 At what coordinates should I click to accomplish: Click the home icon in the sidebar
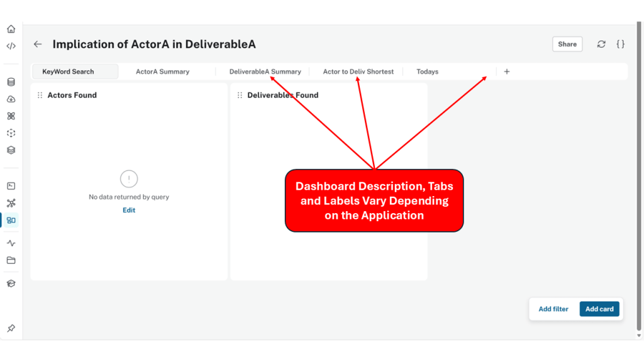point(11,29)
